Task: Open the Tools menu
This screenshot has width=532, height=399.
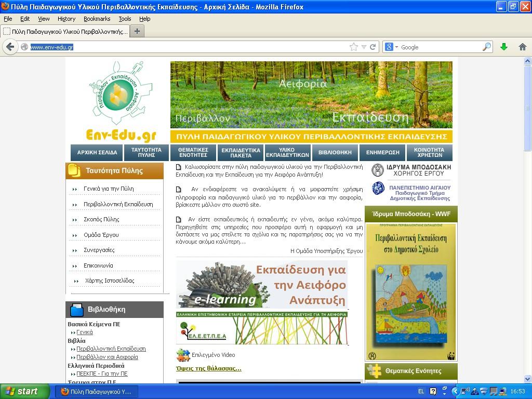Action: pos(125,19)
